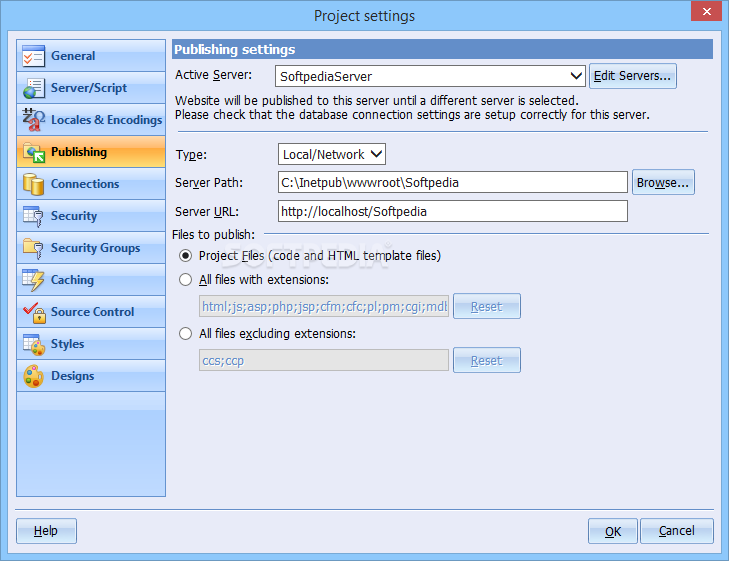
Task: Click the included extensions text field
Action: click(324, 306)
